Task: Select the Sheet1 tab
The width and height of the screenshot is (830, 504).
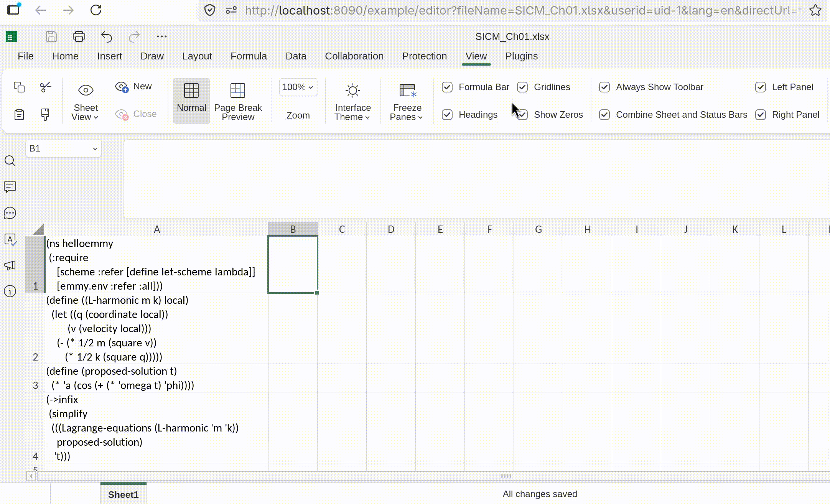Action: point(123,494)
